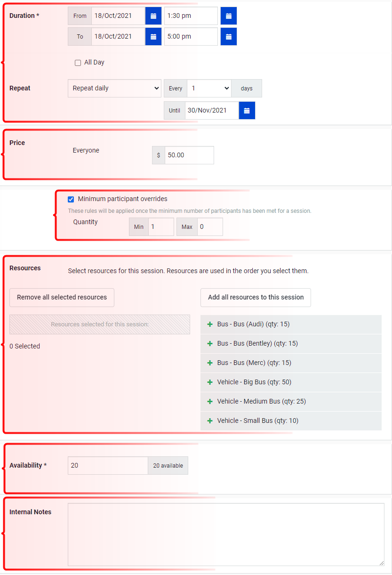Open the To date calendar picker
The image size is (392, 575).
pos(153,36)
